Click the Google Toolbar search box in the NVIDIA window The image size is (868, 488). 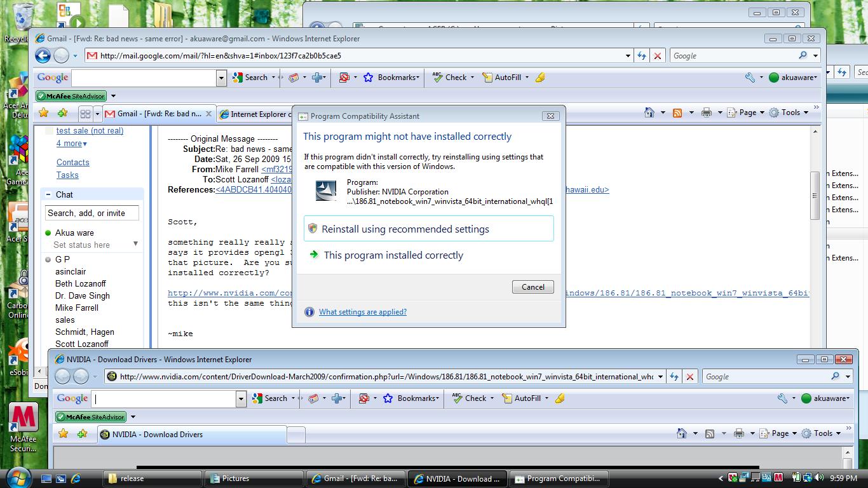pyautogui.click(x=165, y=399)
